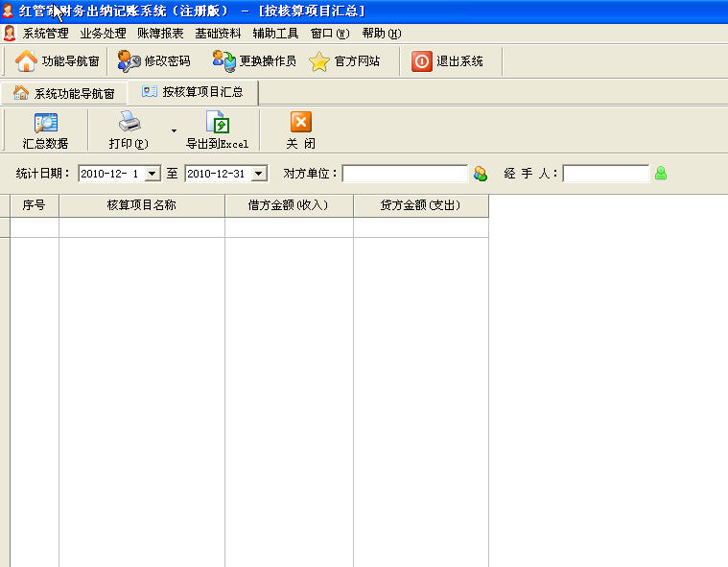The width and height of the screenshot is (728, 567).
Task: Select counterpart unit via 对方单位 lookup icon
Action: pyautogui.click(x=481, y=174)
